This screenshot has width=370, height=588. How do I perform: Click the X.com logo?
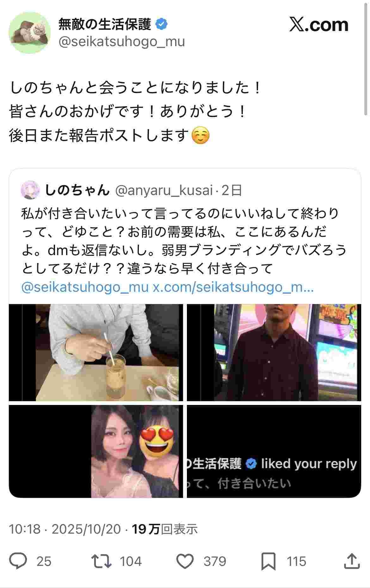[319, 25]
